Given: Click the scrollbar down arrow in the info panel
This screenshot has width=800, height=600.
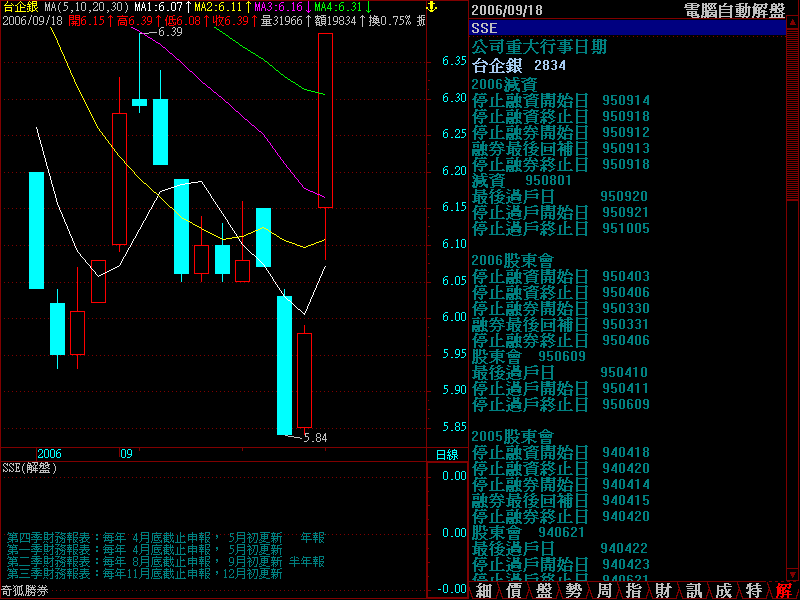Looking at the screenshot, I should [792, 575].
